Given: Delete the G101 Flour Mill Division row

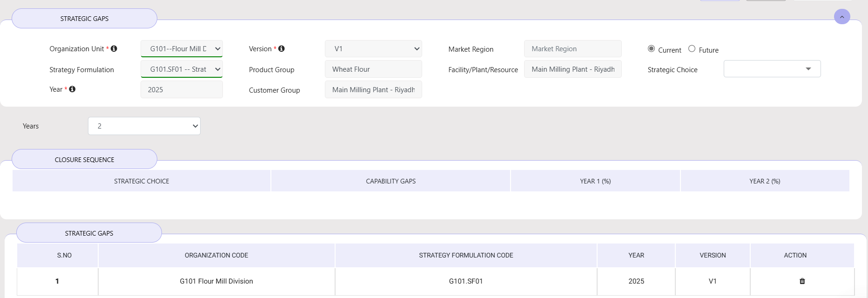Looking at the screenshot, I should (802, 281).
